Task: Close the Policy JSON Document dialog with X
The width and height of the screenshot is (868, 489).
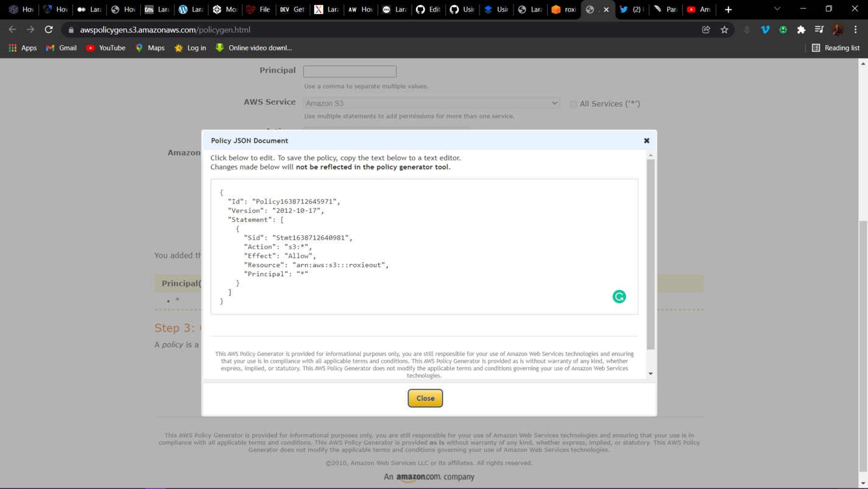Action: coord(646,141)
